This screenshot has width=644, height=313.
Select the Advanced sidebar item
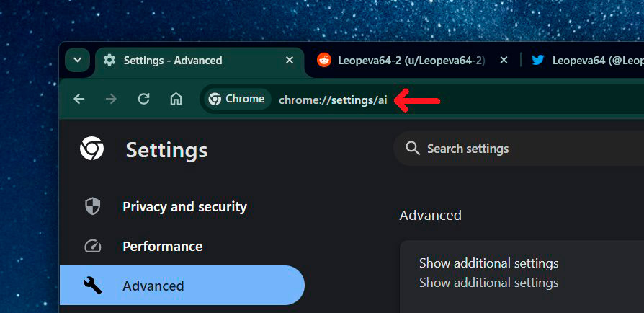click(153, 286)
